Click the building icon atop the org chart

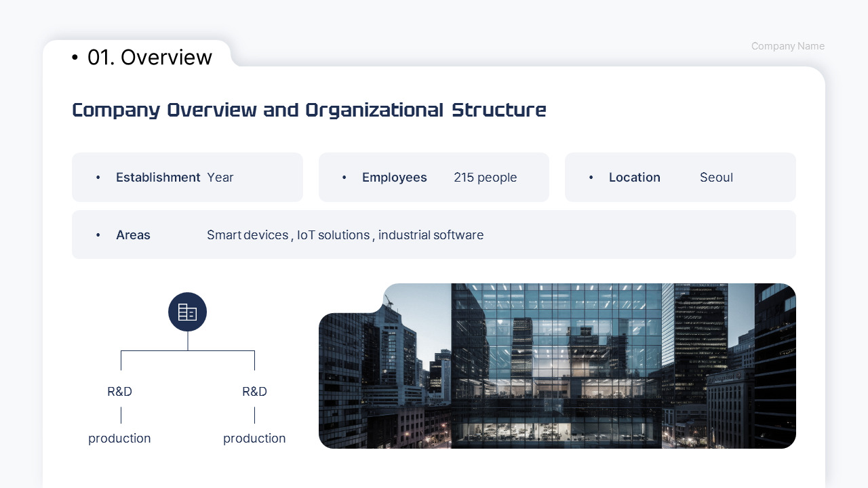(x=187, y=312)
